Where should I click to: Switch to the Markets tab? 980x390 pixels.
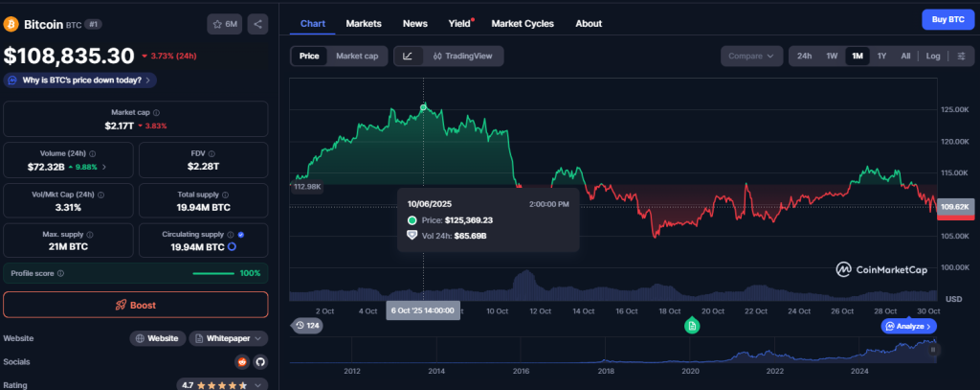coord(363,23)
